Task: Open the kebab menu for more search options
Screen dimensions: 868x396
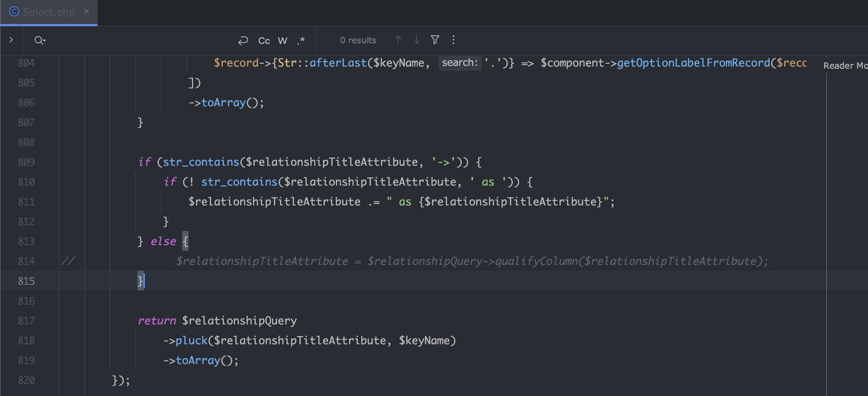Action: point(453,40)
